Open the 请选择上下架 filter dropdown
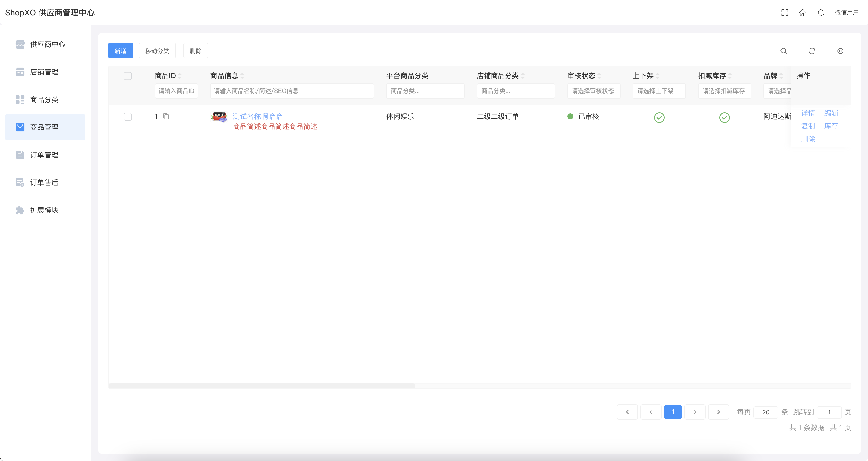This screenshot has width=868, height=461. pyautogui.click(x=659, y=91)
